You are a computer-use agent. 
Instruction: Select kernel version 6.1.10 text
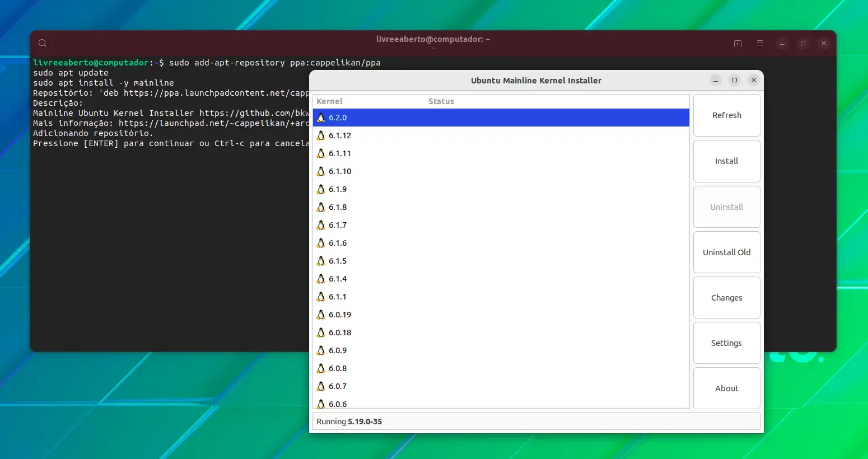pyautogui.click(x=340, y=171)
